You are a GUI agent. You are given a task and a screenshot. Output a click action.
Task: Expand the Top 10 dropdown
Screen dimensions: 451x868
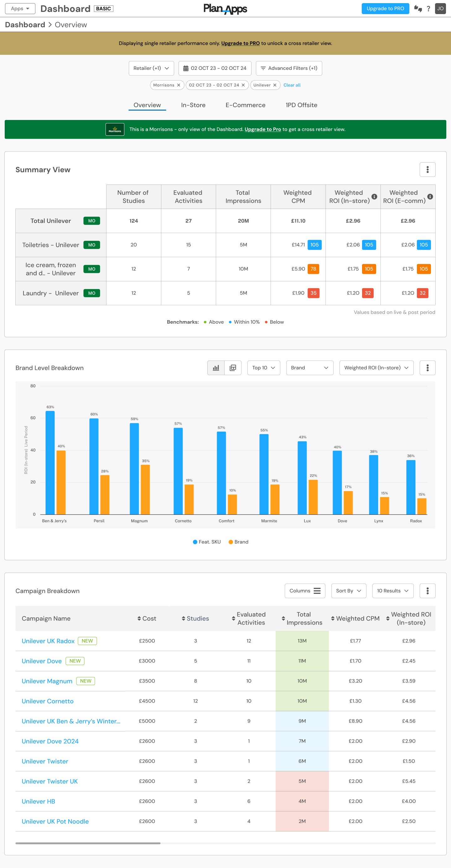(x=264, y=368)
